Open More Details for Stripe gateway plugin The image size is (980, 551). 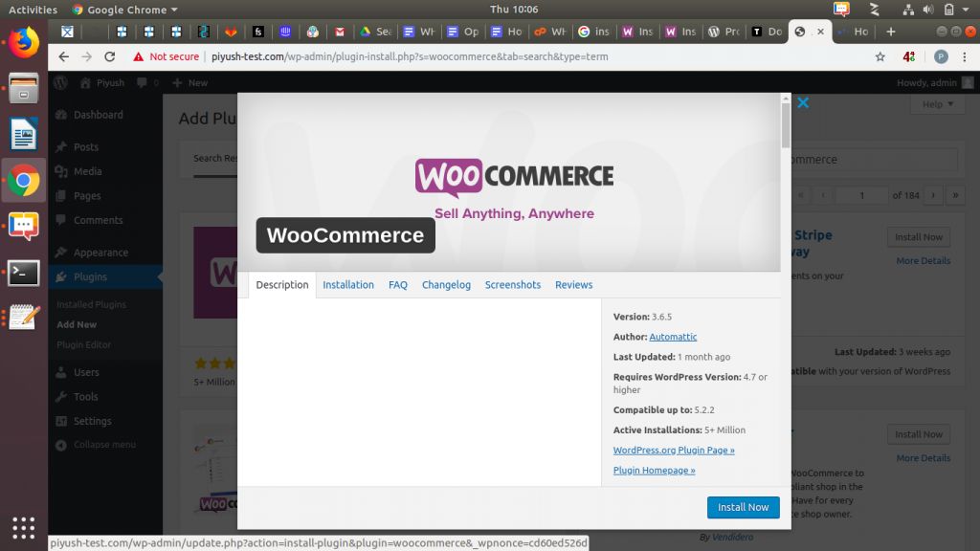[x=924, y=260]
